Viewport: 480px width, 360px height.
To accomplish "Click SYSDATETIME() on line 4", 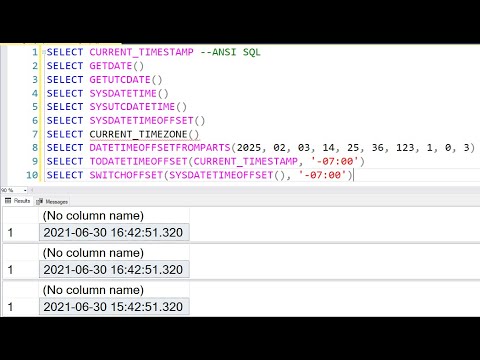I will 129,93.
